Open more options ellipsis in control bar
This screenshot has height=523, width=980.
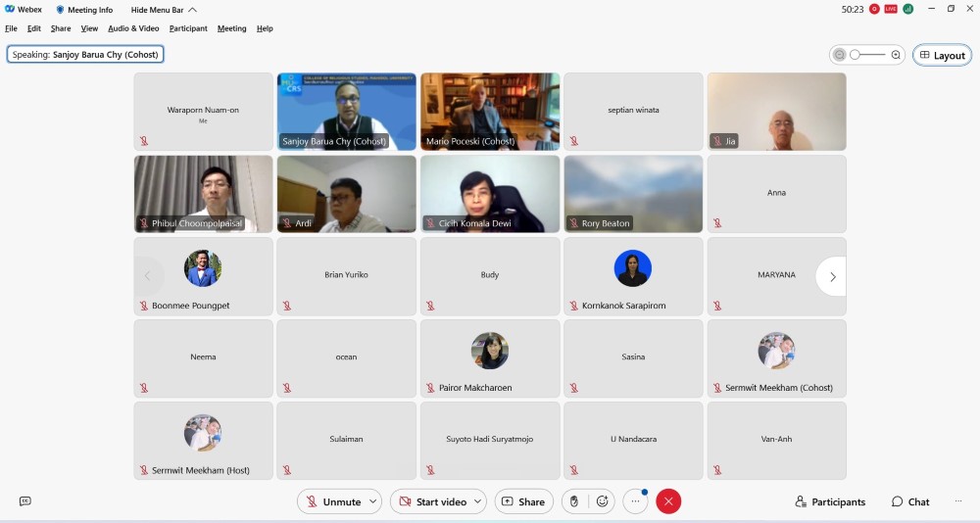click(635, 501)
